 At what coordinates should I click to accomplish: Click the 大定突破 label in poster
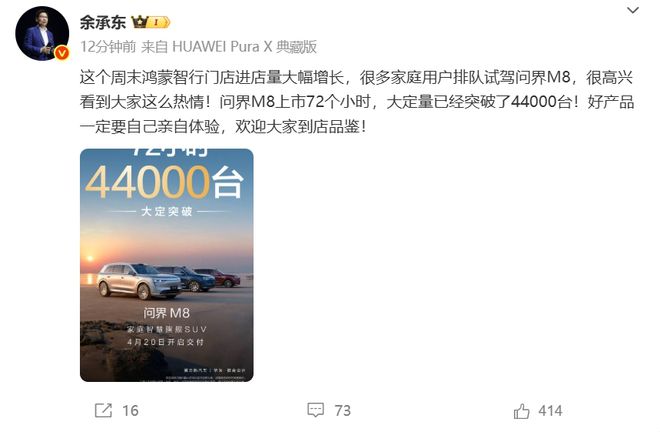(x=167, y=211)
